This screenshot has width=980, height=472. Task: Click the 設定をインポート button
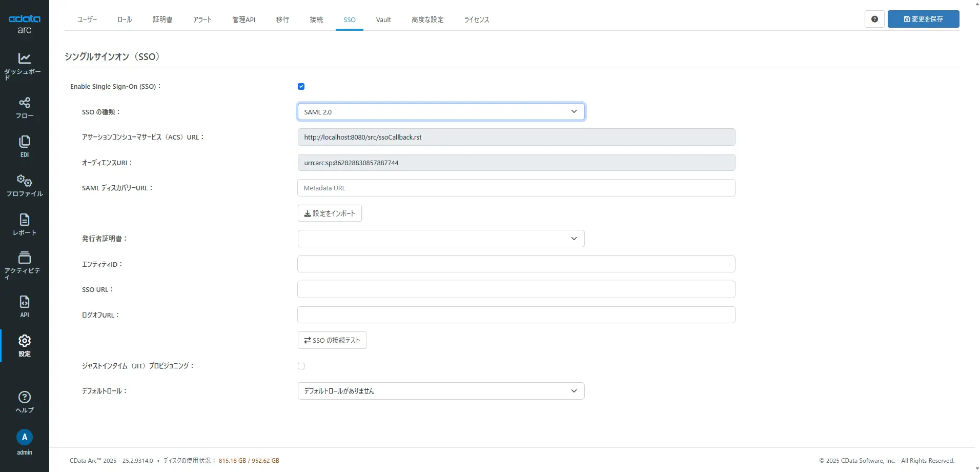point(330,213)
